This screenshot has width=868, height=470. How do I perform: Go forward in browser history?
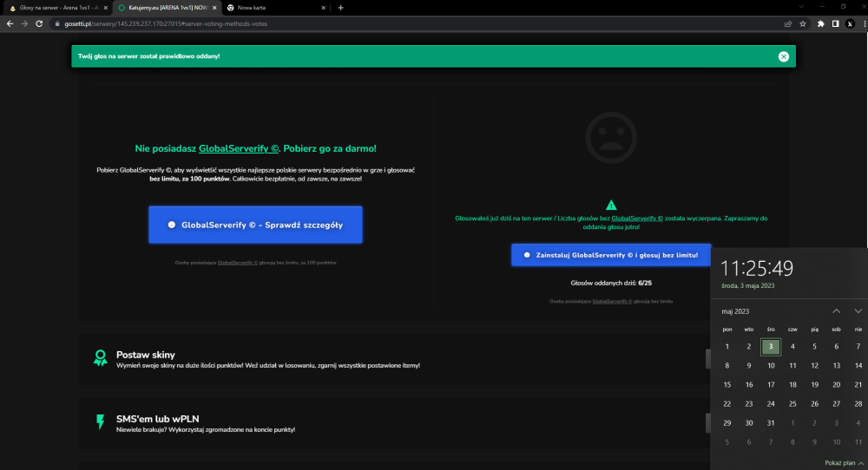(x=24, y=23)
